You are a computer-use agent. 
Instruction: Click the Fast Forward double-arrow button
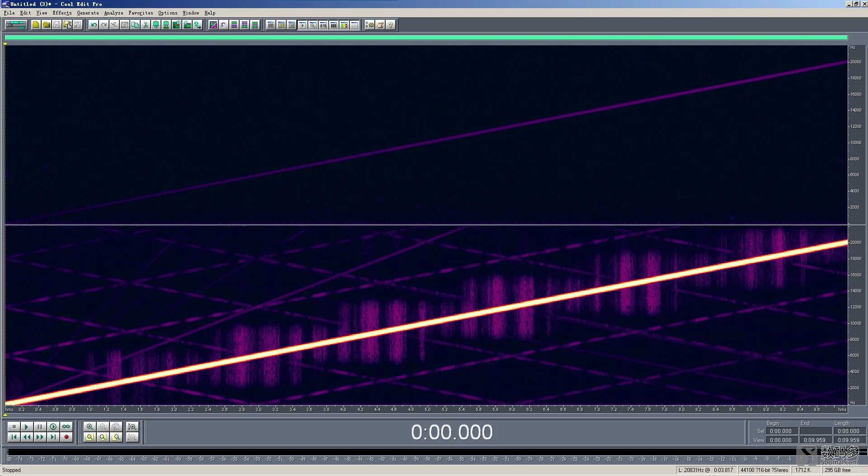pos(40,437)
